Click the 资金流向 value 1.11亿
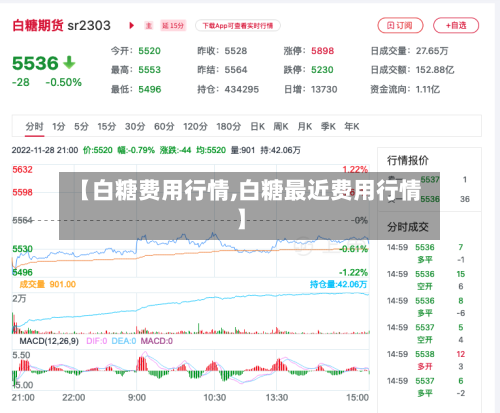This screenshot has width=500, height=413. (x=428, y=90)
